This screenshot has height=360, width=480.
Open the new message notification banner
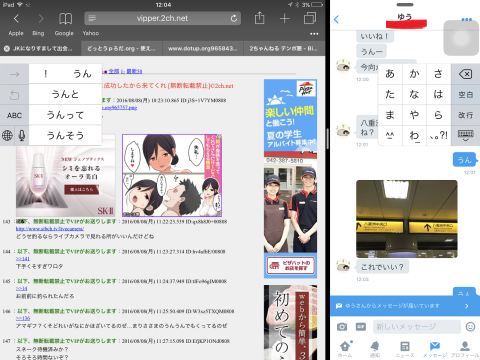405,306
